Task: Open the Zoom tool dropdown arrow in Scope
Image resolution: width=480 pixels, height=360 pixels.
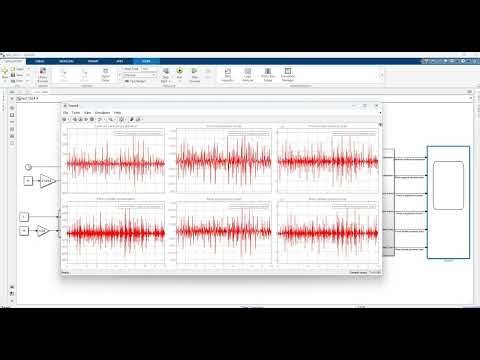Action: (x=115, y=119)
